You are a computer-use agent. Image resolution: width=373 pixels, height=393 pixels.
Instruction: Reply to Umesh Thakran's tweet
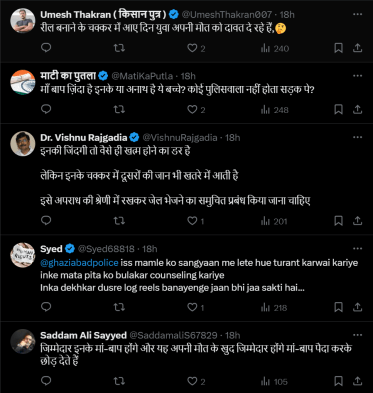pyautogui.click(x=46, y=48)
